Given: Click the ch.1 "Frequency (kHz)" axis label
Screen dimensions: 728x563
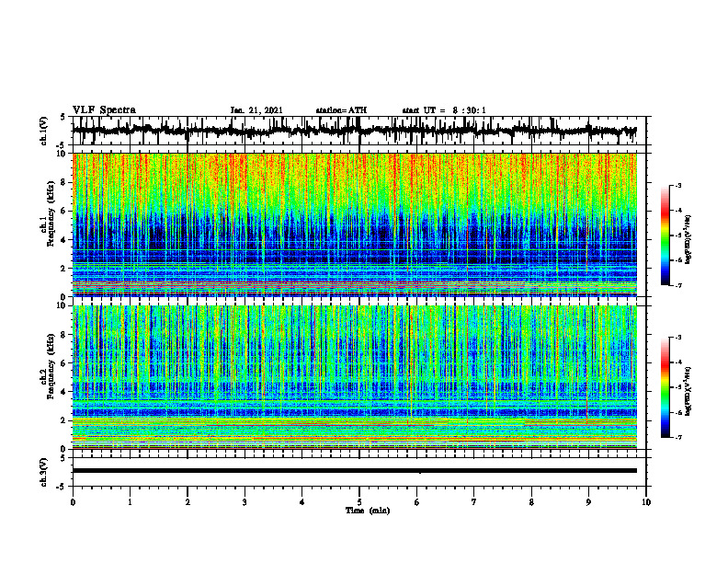Looking at the screenshot, I should [51, 214].
